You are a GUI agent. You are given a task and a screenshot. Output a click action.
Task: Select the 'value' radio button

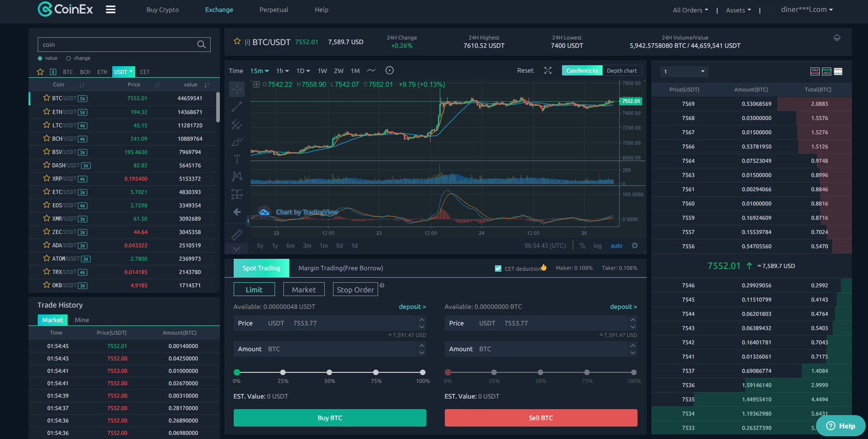point(40,58)
